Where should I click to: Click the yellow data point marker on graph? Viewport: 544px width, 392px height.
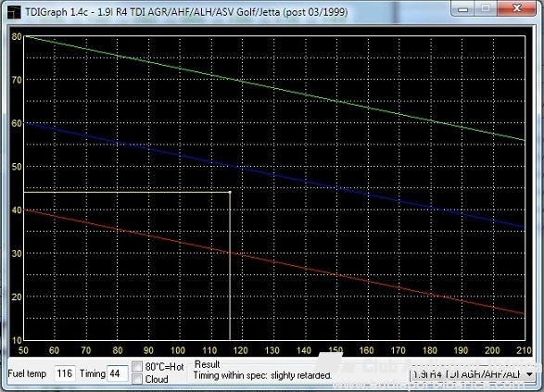(x=230, y=192)
